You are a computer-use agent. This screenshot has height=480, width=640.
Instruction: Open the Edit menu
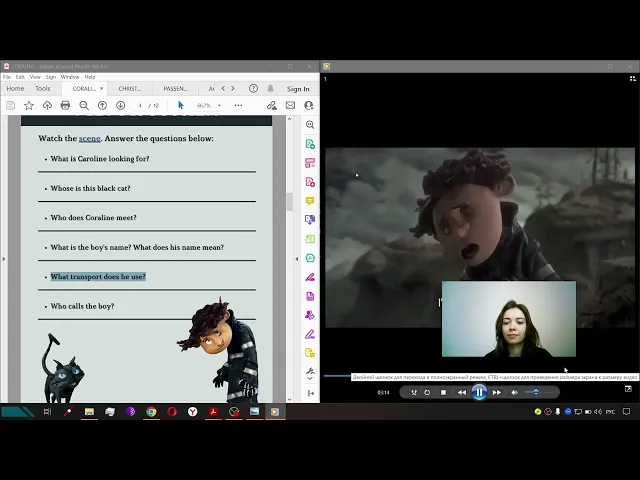pos(20,77)
